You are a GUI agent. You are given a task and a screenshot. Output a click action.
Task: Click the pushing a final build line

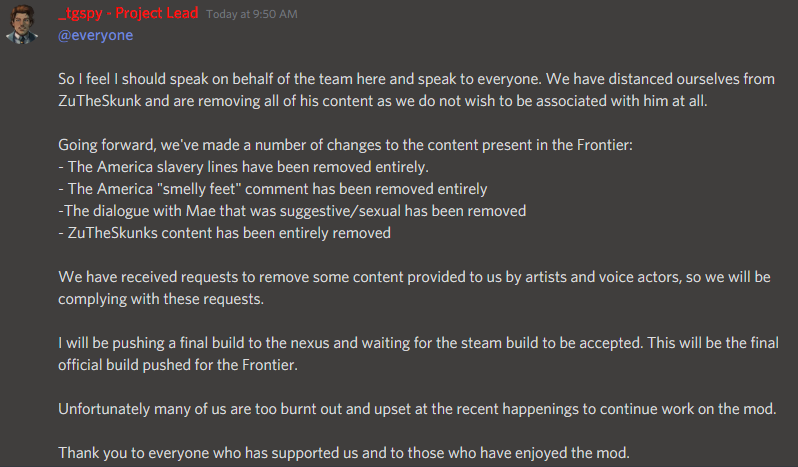418,342
